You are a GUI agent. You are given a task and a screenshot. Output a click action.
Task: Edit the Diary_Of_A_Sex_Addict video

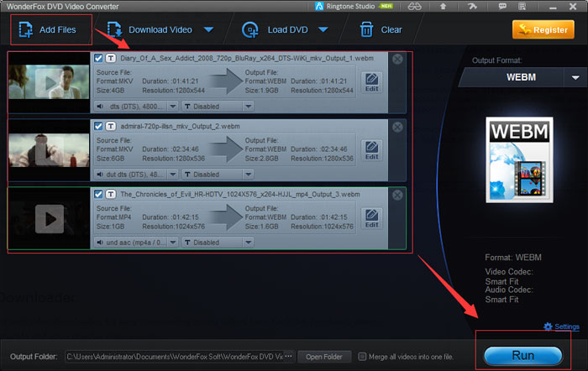click(371, 82)
